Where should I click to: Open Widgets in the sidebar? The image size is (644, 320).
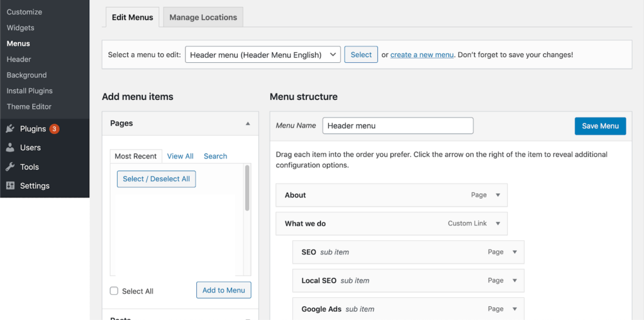coord(20,28)
